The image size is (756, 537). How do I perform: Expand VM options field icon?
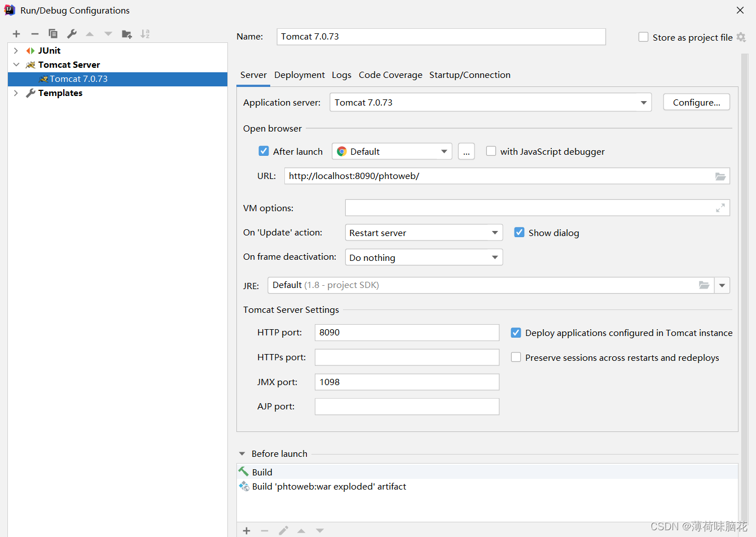point(720,208)
